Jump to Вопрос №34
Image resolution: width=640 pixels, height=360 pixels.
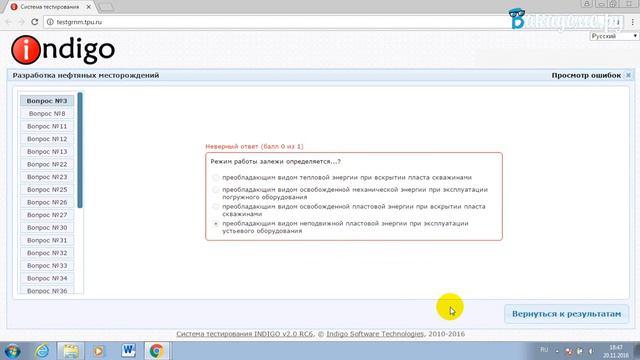[47, 278]
